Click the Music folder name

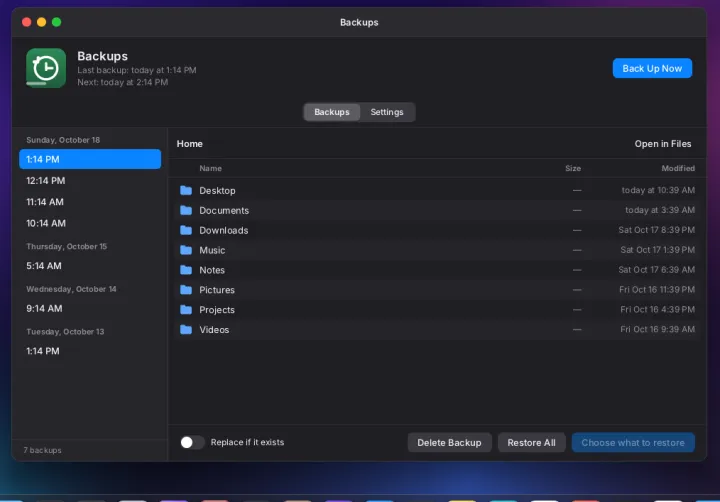[x=212, y=250]
